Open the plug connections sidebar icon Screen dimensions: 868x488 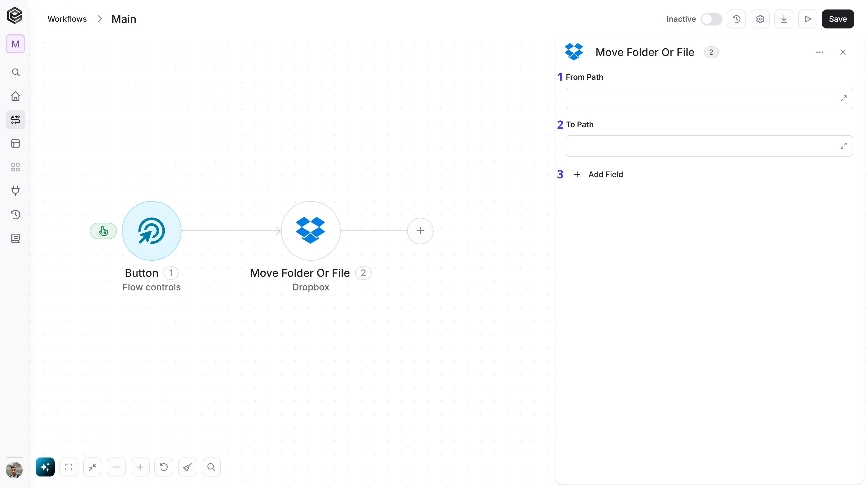coord(16,191)
